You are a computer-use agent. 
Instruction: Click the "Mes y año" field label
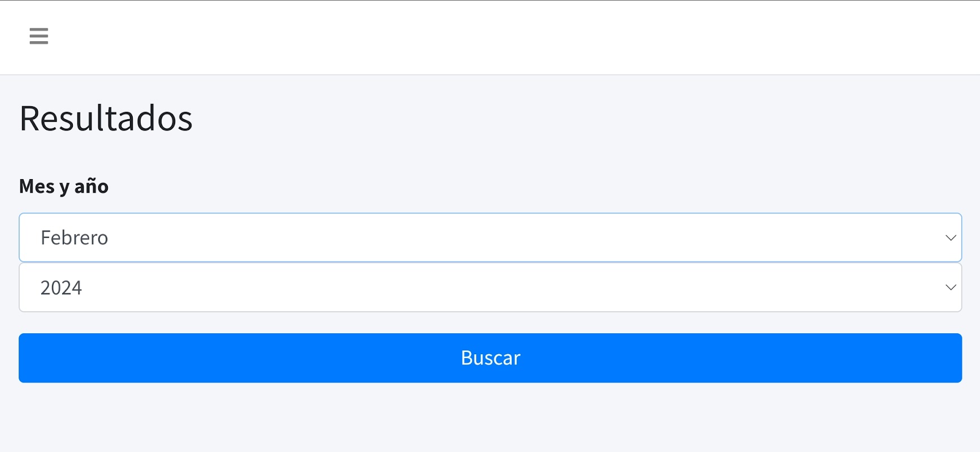pos(64,186)
